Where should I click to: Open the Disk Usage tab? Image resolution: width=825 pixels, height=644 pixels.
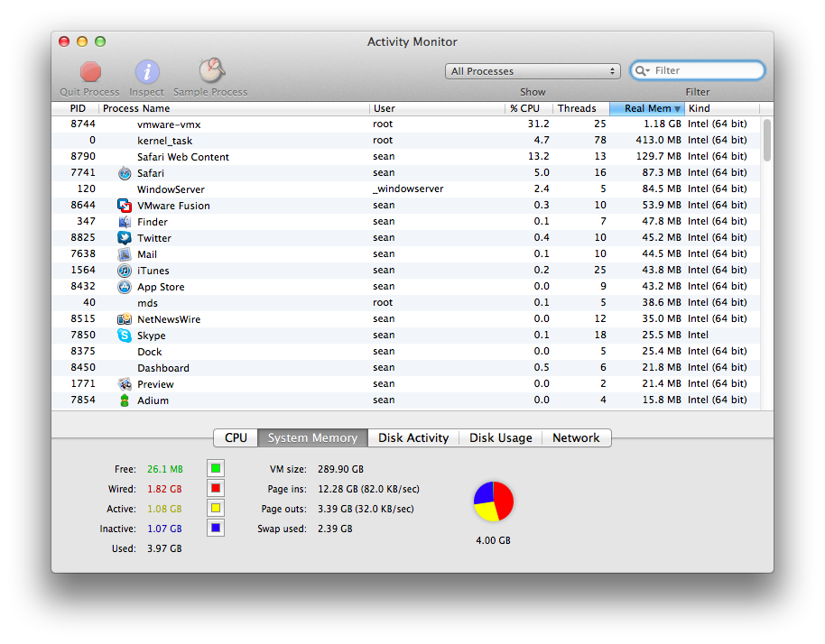pos(500,438)
